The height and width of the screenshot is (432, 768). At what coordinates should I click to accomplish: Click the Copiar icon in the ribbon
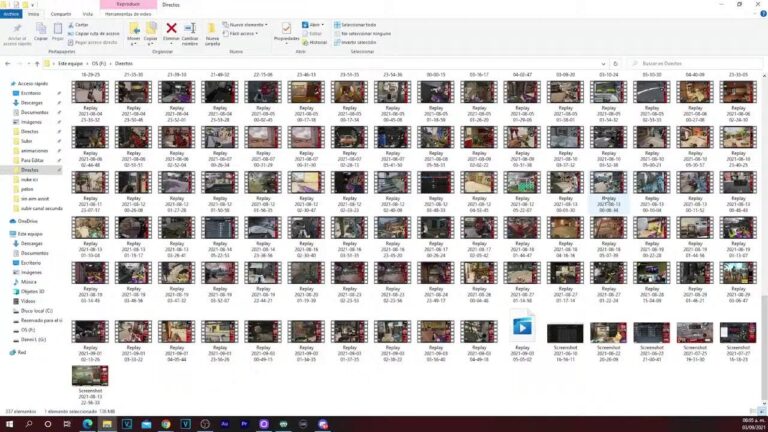[x=41, y=28]
